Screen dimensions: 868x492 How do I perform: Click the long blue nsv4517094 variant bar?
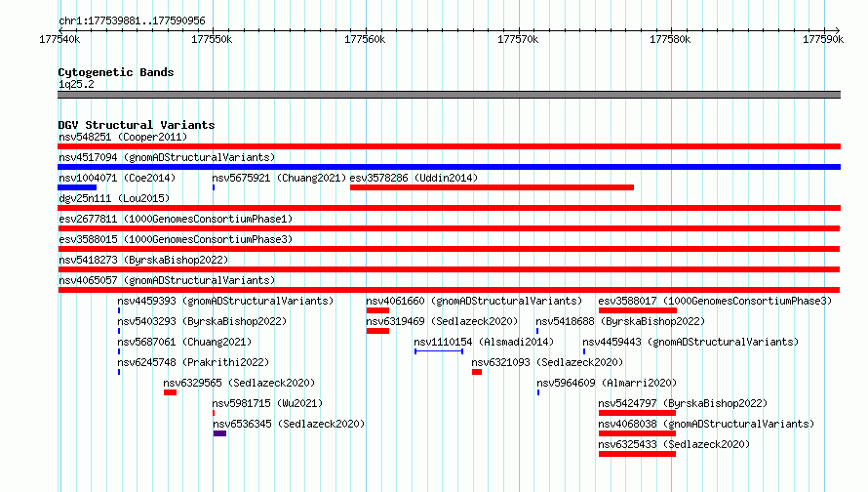[x=449, y=167]
